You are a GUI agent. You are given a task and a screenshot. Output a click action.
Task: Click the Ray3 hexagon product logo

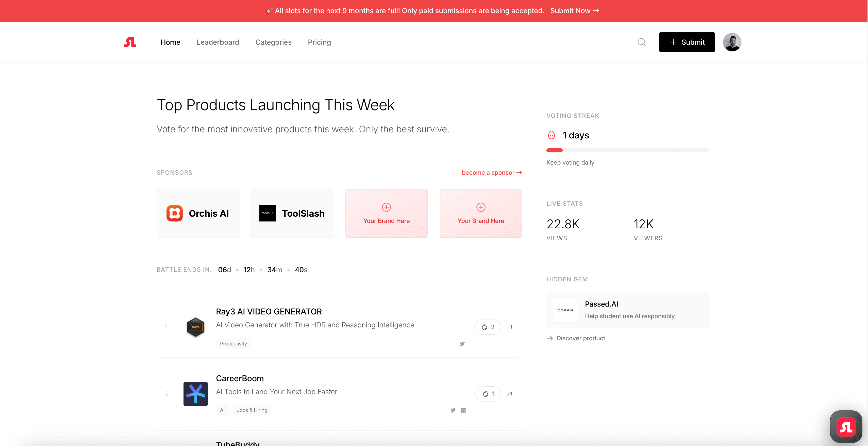(x=195, y=327)
